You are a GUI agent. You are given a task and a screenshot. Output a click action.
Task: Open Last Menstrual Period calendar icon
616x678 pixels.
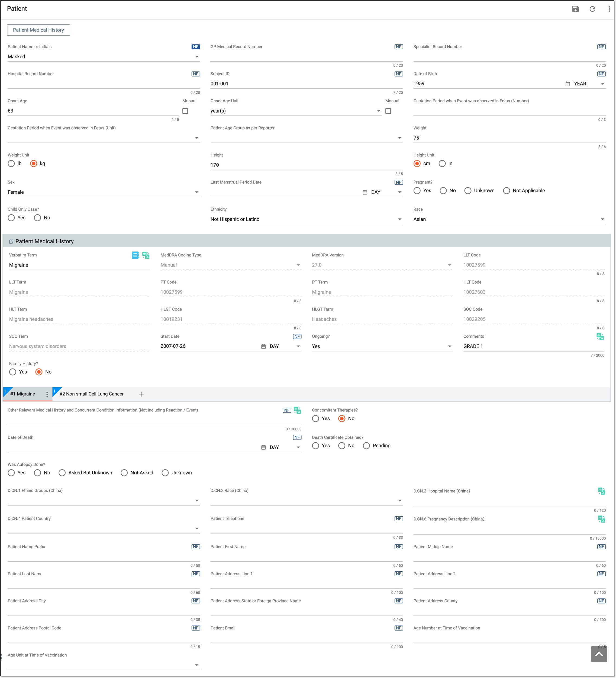point(365,192)
